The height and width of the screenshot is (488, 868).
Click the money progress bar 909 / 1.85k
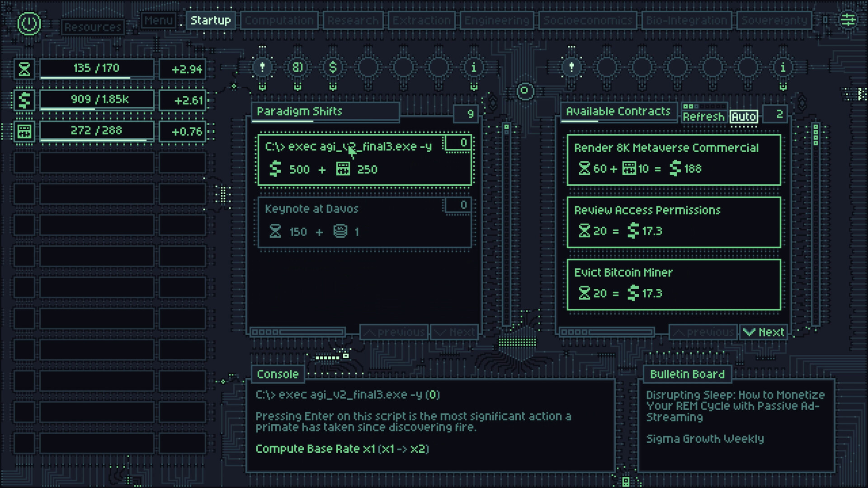97,100
